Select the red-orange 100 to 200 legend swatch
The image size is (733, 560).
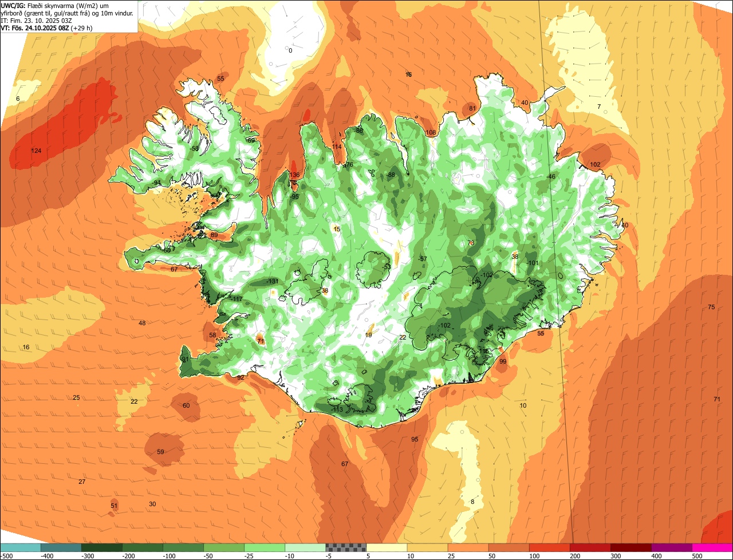point(549,547)
